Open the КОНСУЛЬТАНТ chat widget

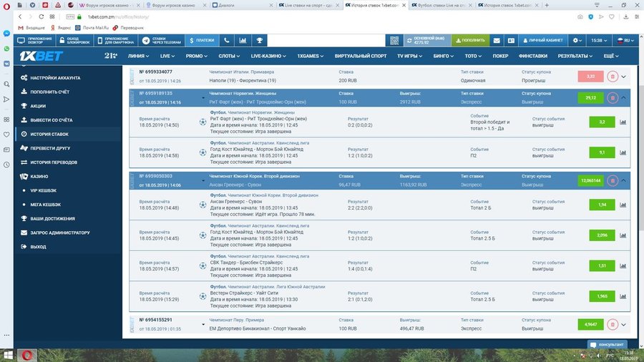coord(608,344)
